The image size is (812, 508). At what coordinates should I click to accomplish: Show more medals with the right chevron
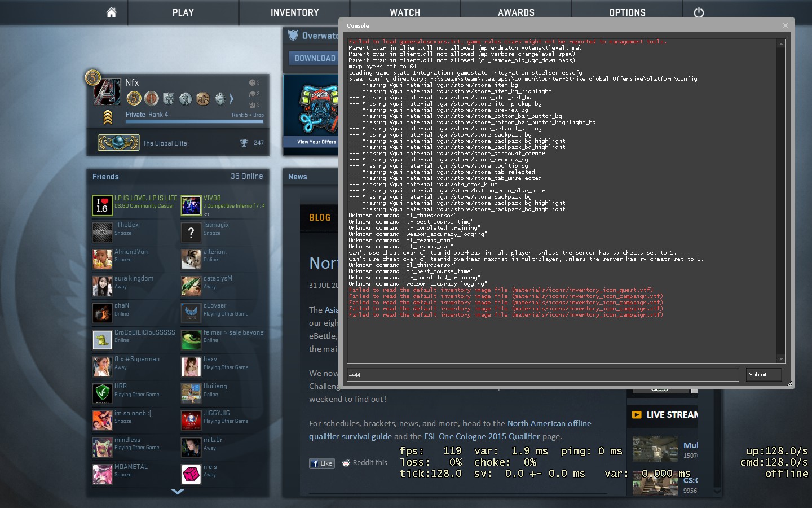pos(232,99)
